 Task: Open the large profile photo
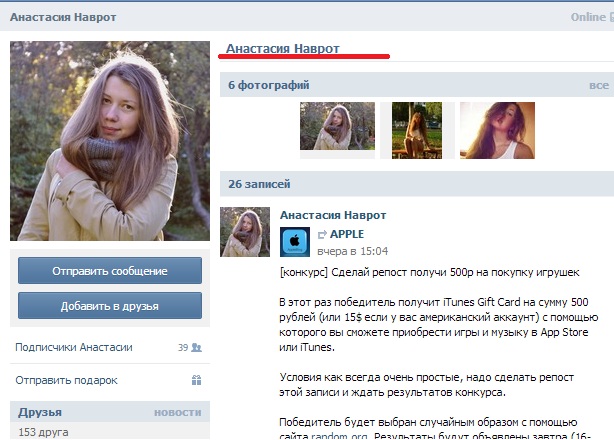click(x=110, y=141)
